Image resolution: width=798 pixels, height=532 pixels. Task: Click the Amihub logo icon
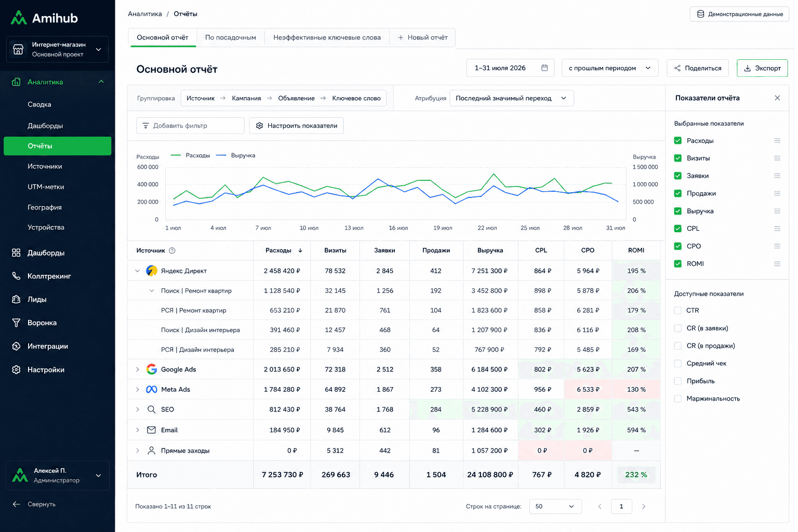pyautogui.click(x=19, y=18)
